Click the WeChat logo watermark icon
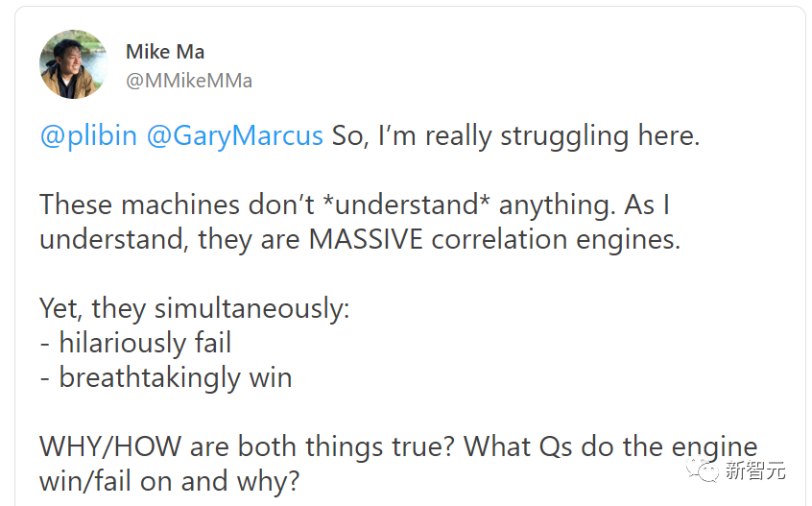This screenshot has width=812, height=506. (x=702, y=470)
